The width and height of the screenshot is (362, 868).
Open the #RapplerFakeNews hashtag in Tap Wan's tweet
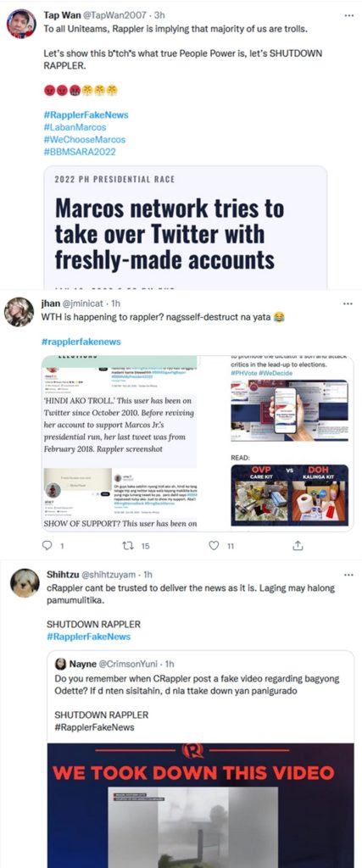tap(86, 114)
